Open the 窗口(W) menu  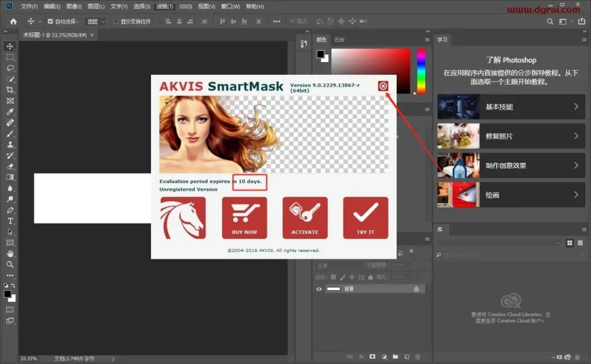click(230, 7)
